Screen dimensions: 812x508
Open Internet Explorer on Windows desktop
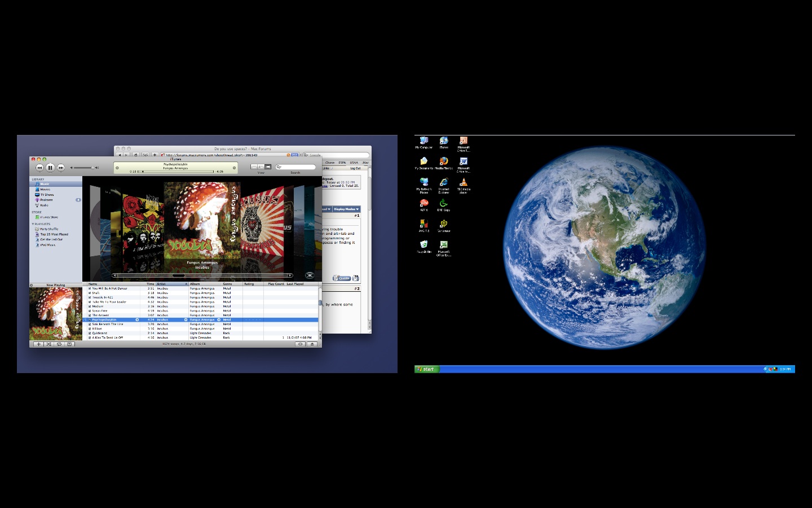coord(444,186)
